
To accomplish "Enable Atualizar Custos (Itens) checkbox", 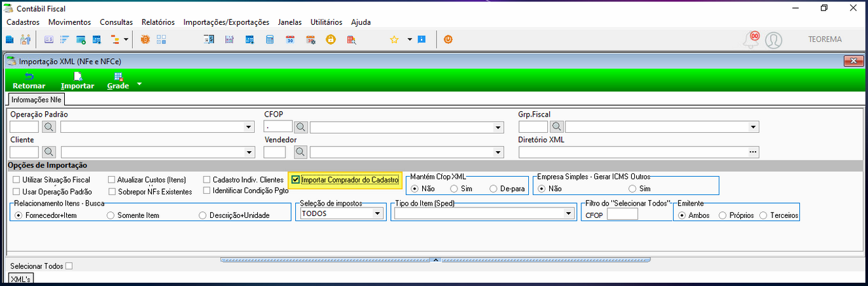I will [x=111, y=179].
